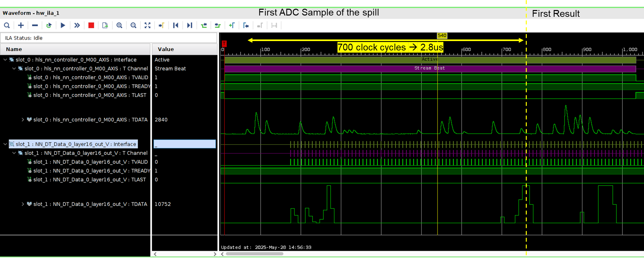Screen dimensions: 644x258
Task: Click the Run Trigger play icon
Action: (x=63, y=25)
